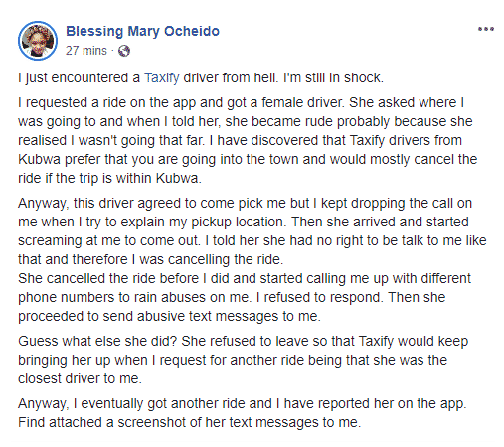This screenshot has height=447, width=504.
Task: Click the line "Anyway, I eventually got another ride"
Action: tap(243, 403)
